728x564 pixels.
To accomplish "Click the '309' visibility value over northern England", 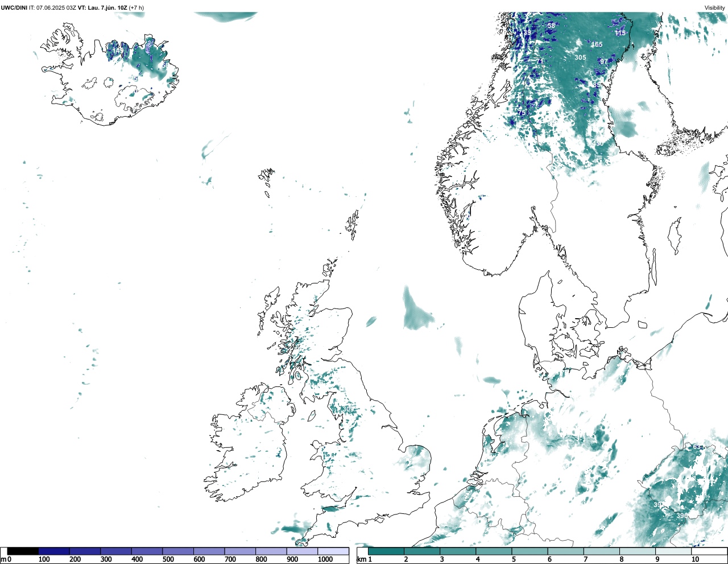I will (348, 409).
